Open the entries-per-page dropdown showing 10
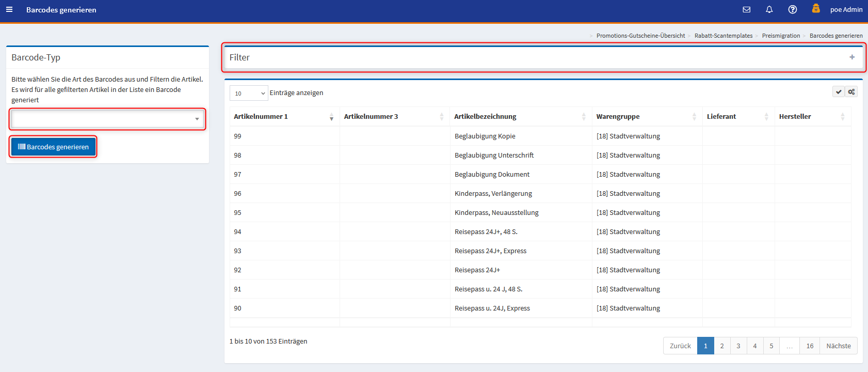 pyautogui.click(x=249, y=93)
